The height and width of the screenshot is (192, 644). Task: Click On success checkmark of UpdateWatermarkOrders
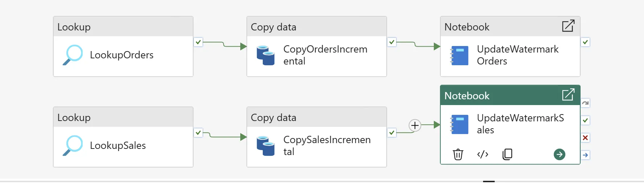tap(585, 42)
